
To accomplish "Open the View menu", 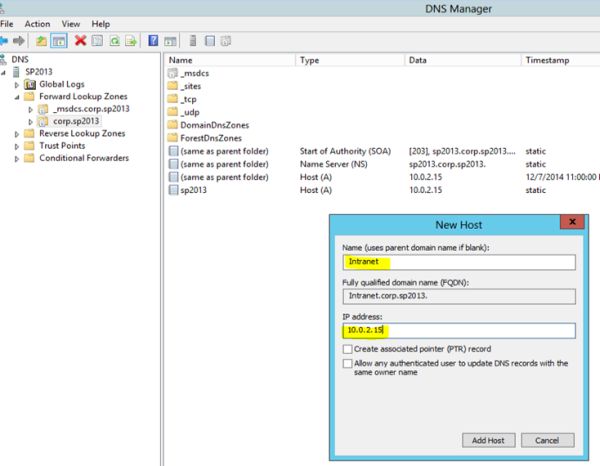I will coord(71,24).
